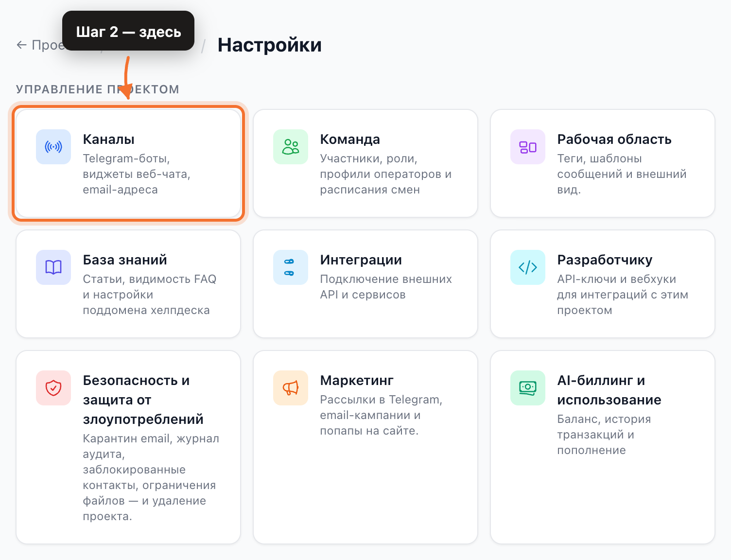731x560 pixels.
Task: Open AI-биллинг и использование card title
Action: 609,390
